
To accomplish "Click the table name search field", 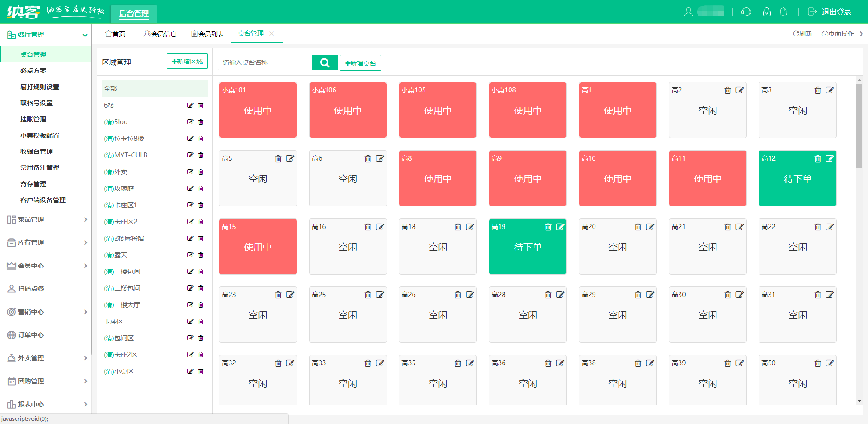I will (265, 62).
